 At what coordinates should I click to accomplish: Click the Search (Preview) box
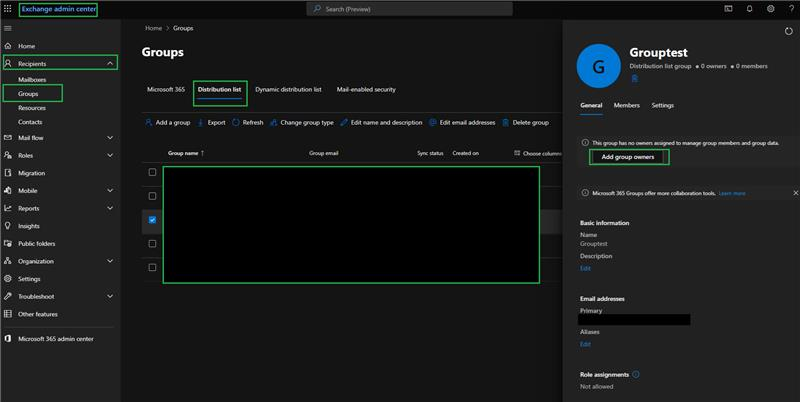410,9
